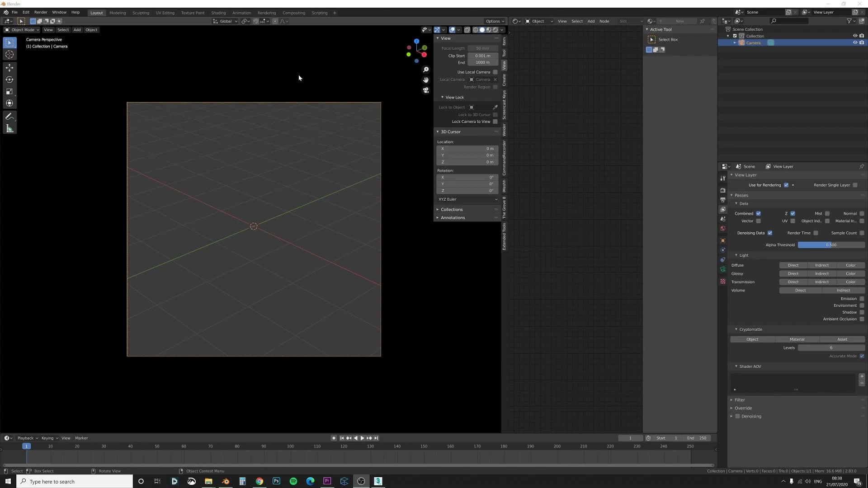Click Volume Direct pass button
Screen dimensions: 868x488
click(x=800, y=291)
